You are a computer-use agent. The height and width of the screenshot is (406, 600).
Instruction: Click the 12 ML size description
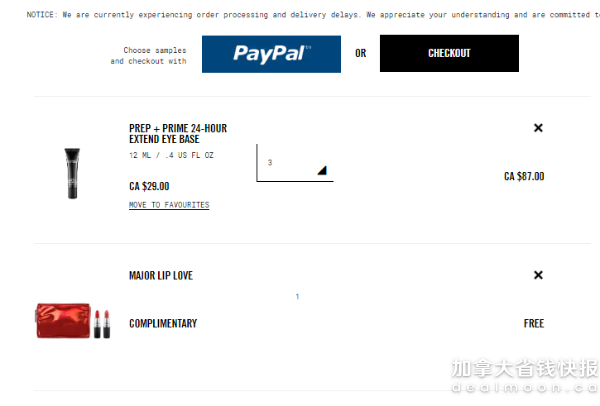(171, 155)
